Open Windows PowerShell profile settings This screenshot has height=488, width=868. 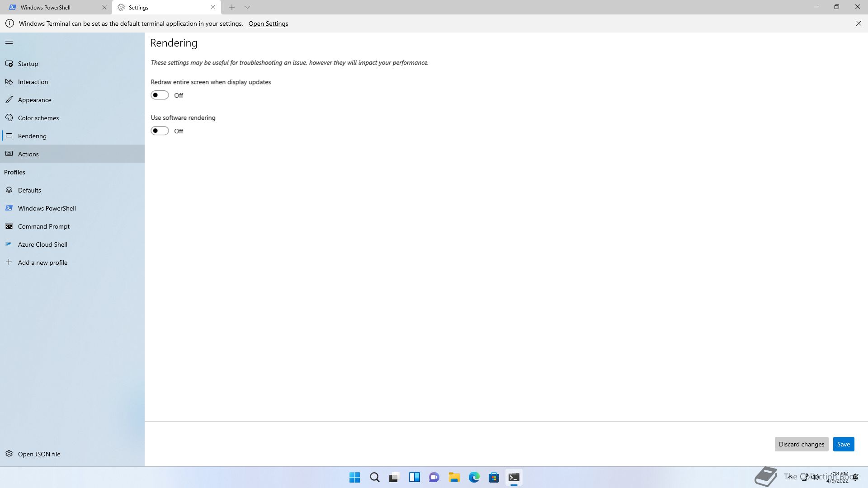point(72,208)
